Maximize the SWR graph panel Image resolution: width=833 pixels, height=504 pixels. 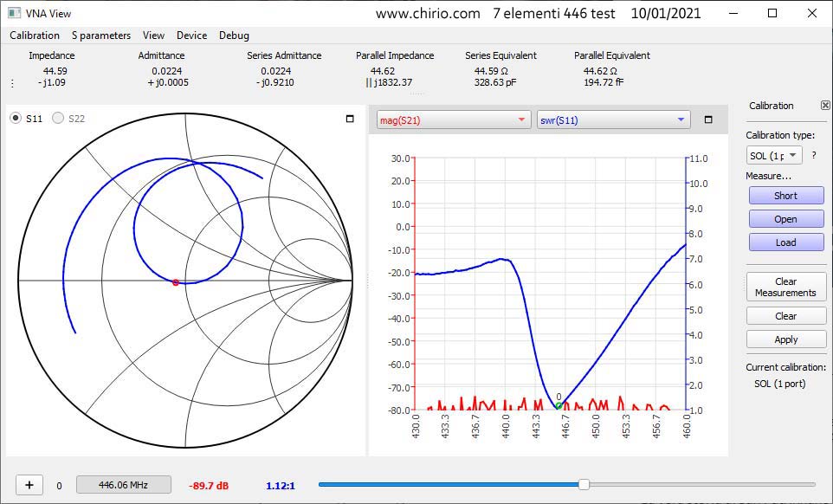click(708, 120)
